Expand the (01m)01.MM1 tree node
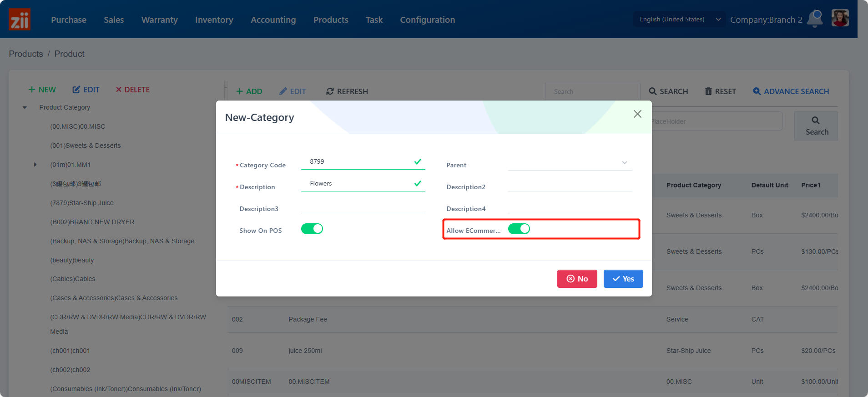The width and height of the screenshot is (868, 397). 35,165
